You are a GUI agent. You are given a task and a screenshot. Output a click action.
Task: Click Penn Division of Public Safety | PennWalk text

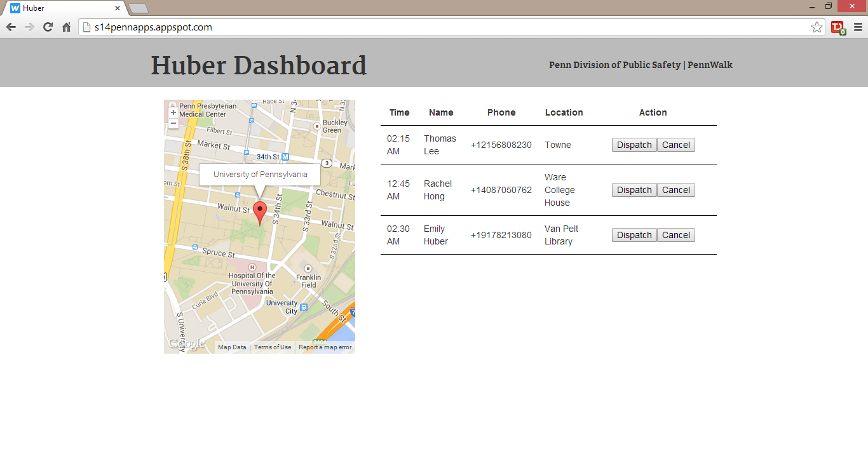pyautogui.click(x=641, y=65)
